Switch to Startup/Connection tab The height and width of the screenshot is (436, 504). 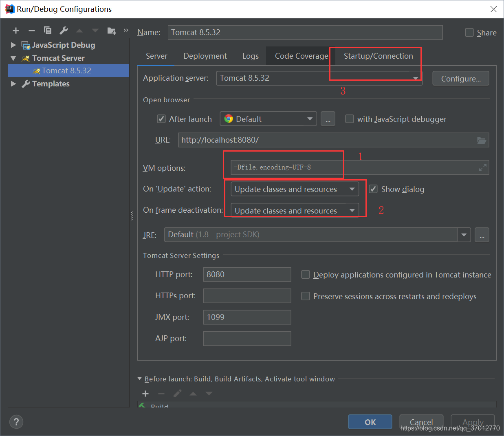[x=378, y=56]
